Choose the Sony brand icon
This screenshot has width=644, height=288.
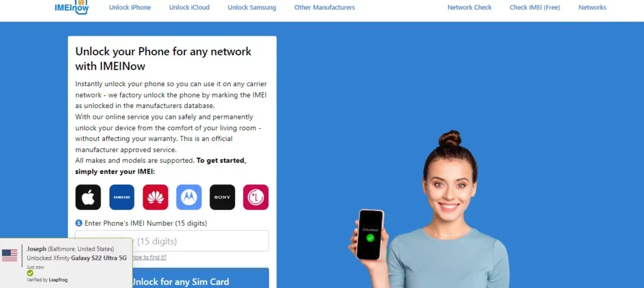point(222,197)
